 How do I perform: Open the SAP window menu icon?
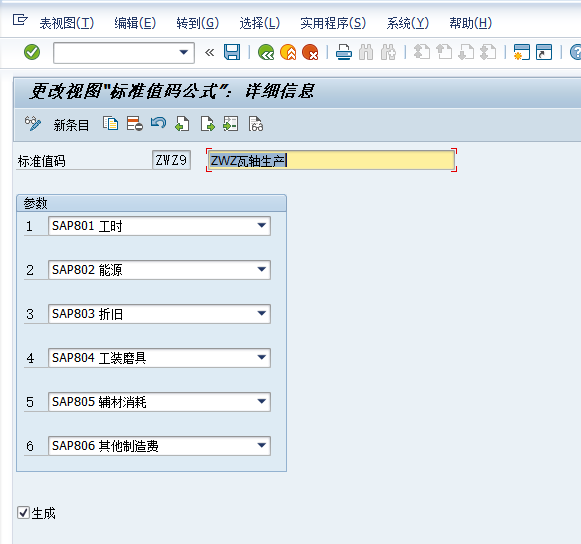(x=20, y=20)
